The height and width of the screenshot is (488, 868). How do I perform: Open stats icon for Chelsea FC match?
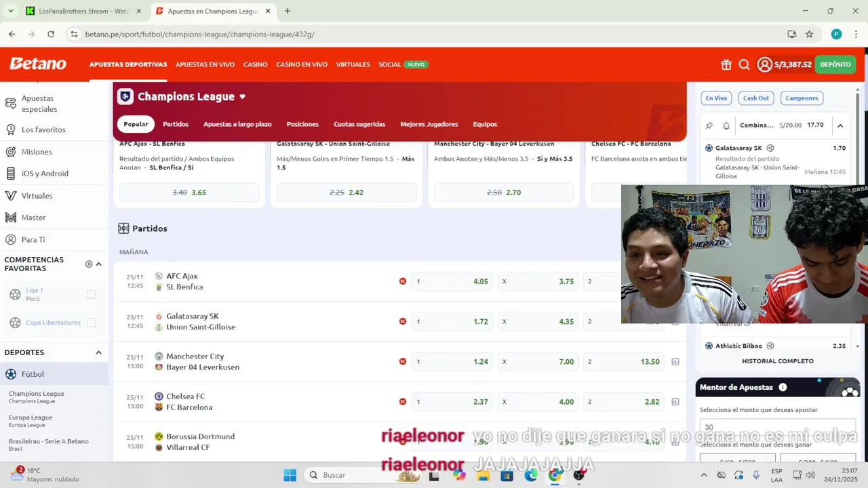tap(675, 402)
